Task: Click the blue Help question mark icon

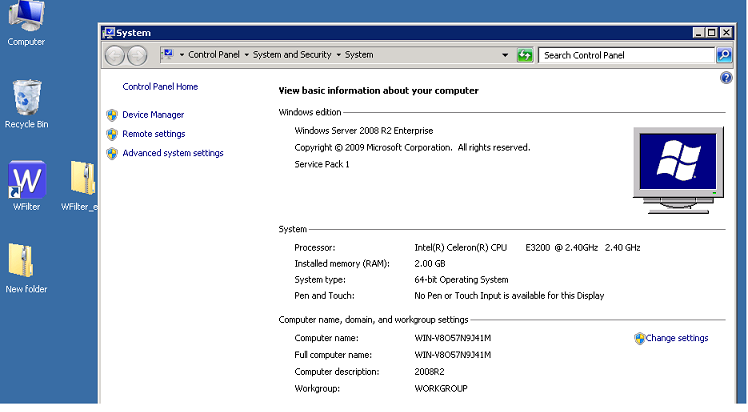Action: point(726,78)
